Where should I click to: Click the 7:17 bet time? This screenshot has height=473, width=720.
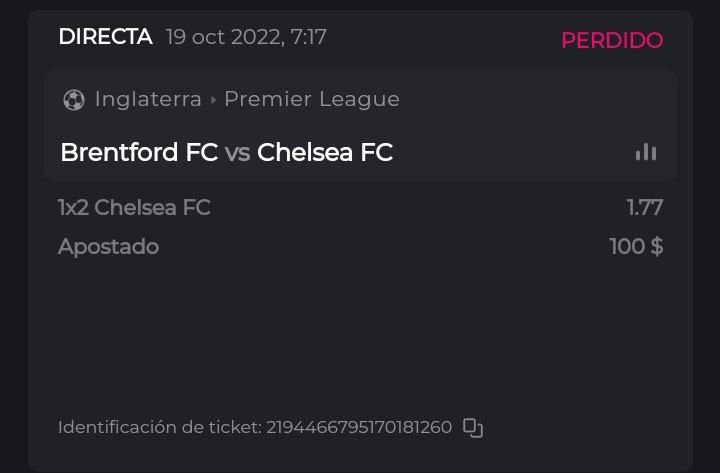(x=308, y=38)
